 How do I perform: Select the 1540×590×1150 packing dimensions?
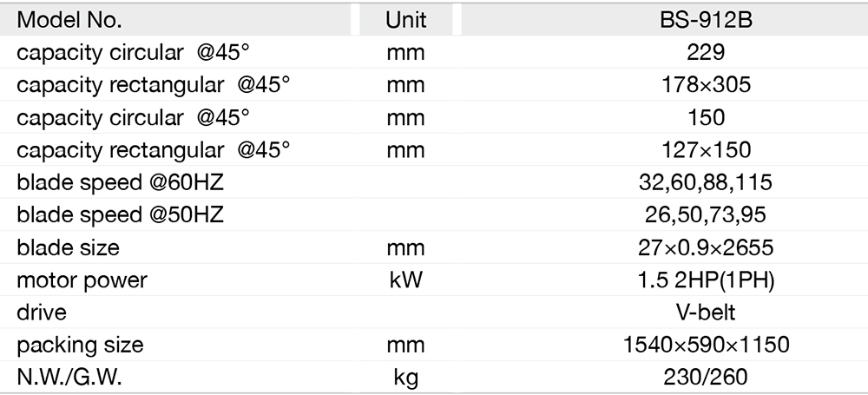(706, 345)
